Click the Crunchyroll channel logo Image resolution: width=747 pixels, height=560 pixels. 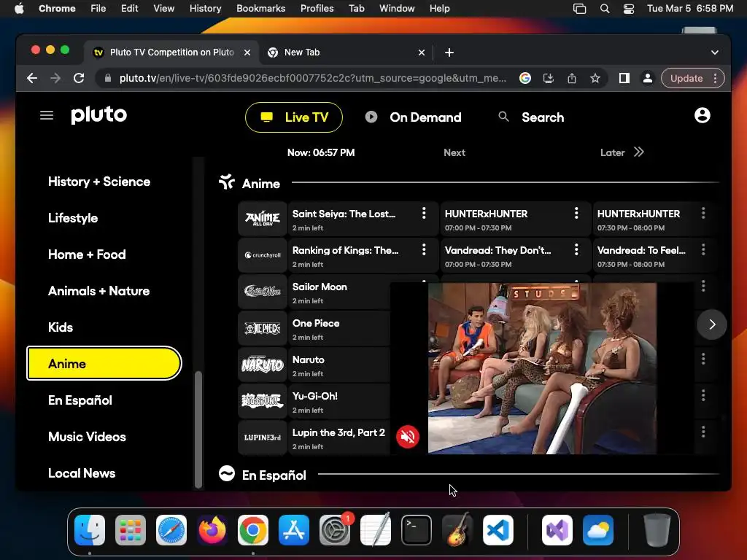(x=263, y=255)
